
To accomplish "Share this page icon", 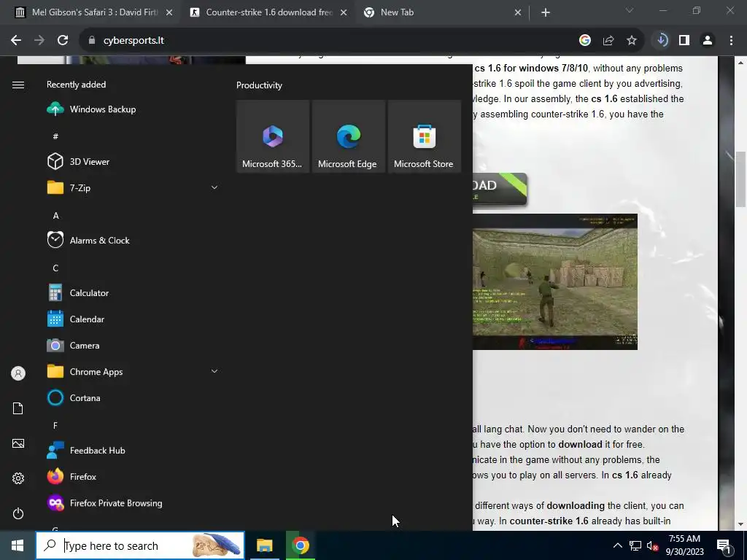I will click(x=608, y=41).
